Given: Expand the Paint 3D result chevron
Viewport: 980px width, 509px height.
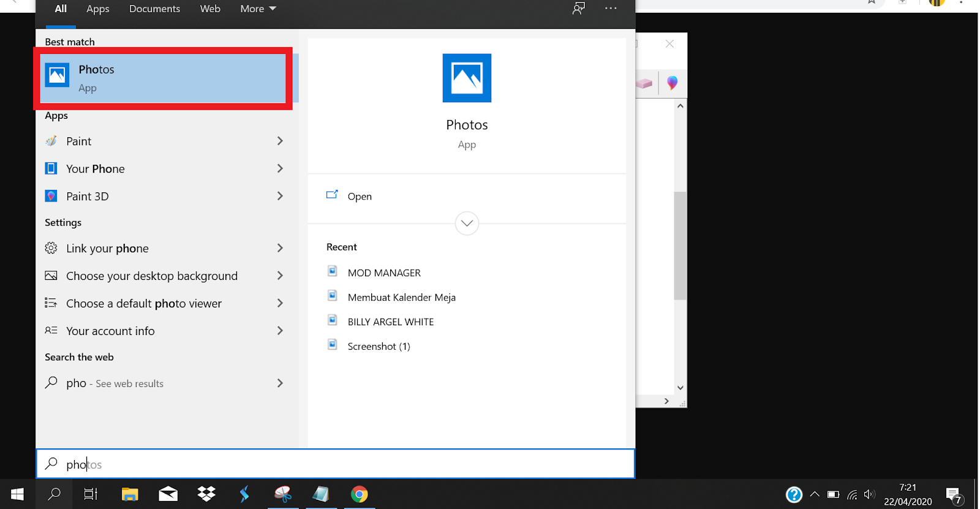Looking at the screenshot, I should coord(280,196).
